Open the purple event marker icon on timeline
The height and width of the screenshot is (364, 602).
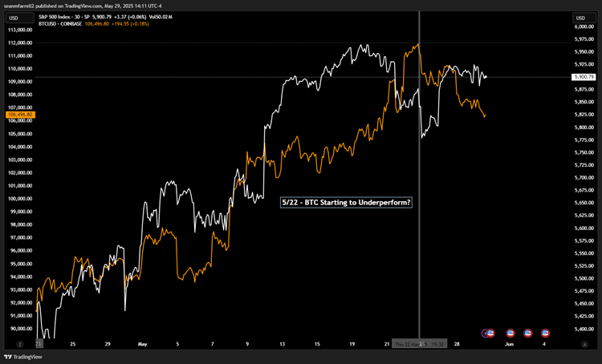[x=485, y=333]
